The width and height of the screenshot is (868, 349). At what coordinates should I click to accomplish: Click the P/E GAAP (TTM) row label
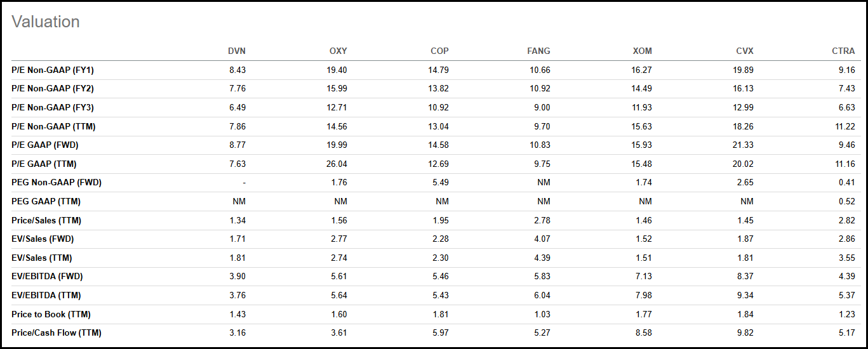click(44, 164)
